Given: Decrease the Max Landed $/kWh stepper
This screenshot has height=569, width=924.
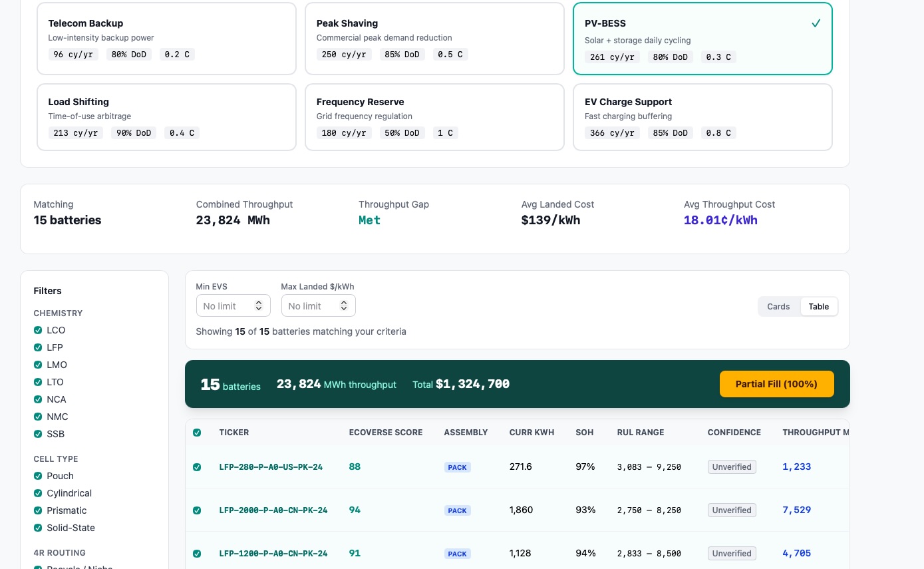Looking at the screenshot, I should pyautogui.click(x=344, y=309).
